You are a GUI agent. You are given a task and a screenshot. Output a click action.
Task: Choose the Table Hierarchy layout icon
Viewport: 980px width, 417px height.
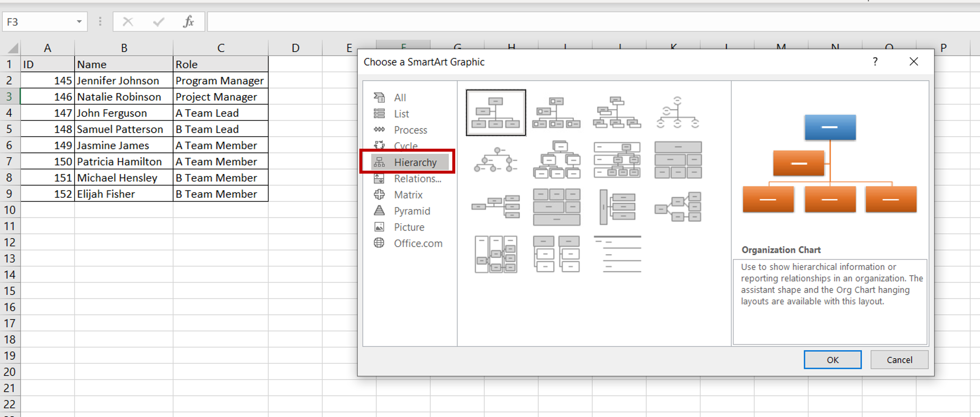[678, 160]
